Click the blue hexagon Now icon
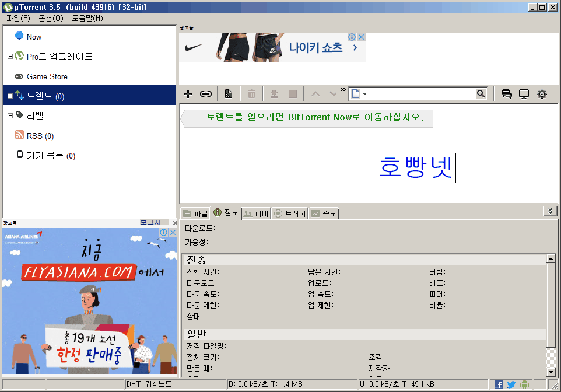The width and height of the screenshot is (561, 392). coord(19,36)
